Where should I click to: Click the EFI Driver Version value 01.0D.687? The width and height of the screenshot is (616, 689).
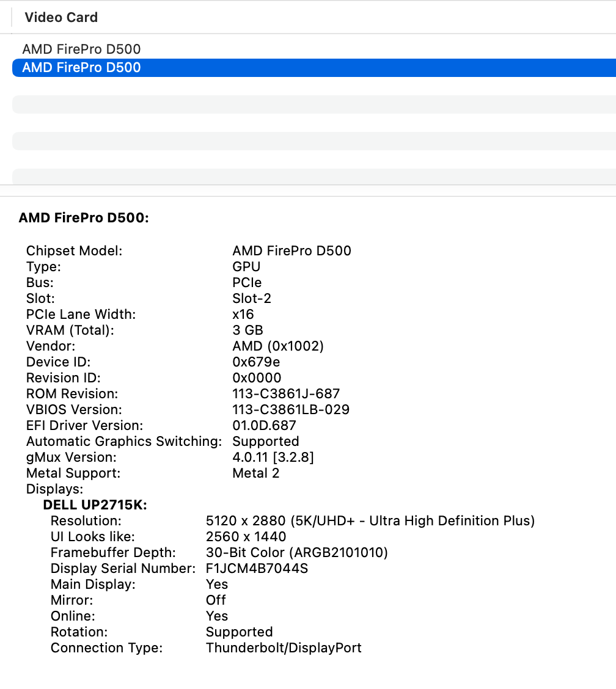pyautogui.click(x=264, y=425)
